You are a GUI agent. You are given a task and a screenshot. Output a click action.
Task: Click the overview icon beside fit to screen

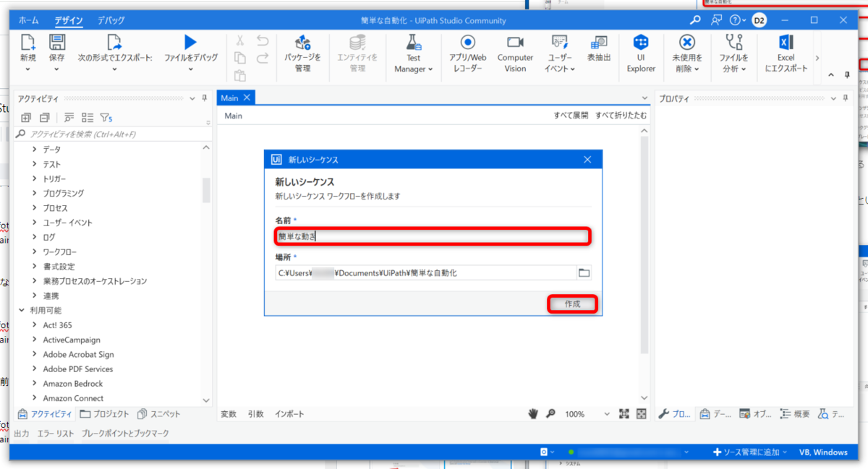click(641, 414)
